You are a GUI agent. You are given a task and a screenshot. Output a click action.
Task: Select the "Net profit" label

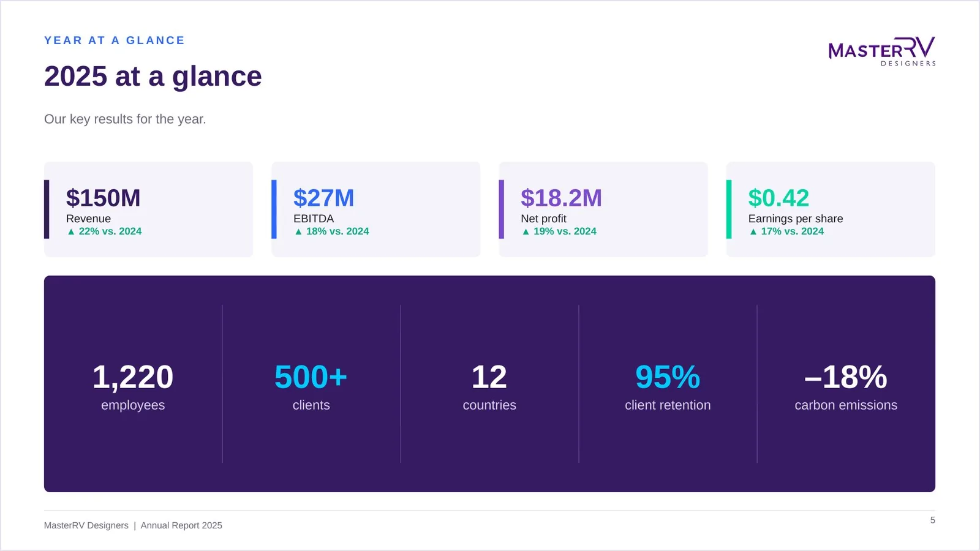[544, 219]
